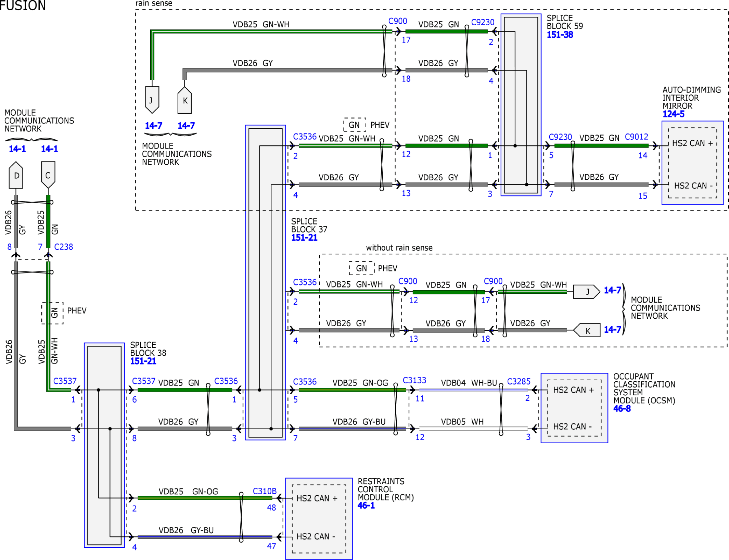729x560 pixels.
Task: Click the 'SPLICE BLOCK 59' title text
Action: click(565, 22)
